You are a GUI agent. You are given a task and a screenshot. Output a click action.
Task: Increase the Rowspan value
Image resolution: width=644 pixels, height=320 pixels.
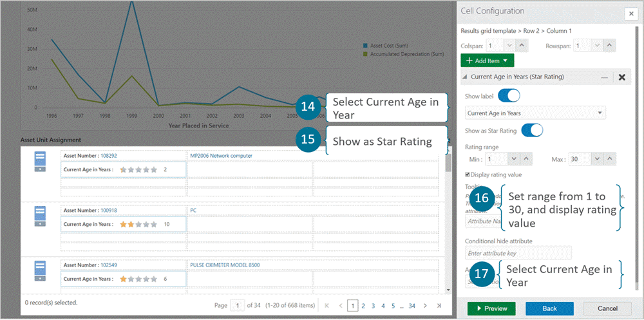pyautogui.click(x=609, y=46)
